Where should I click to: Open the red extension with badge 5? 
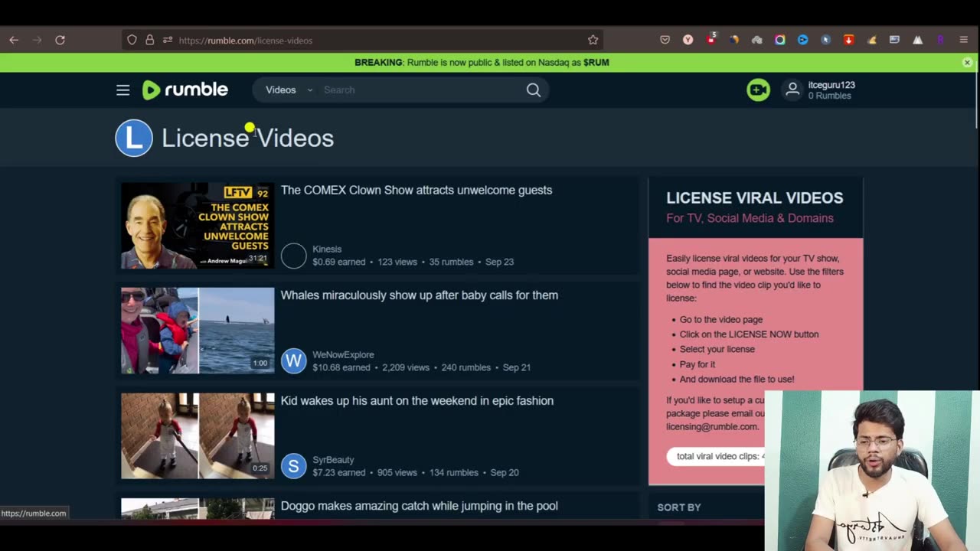tap(711, 39)
